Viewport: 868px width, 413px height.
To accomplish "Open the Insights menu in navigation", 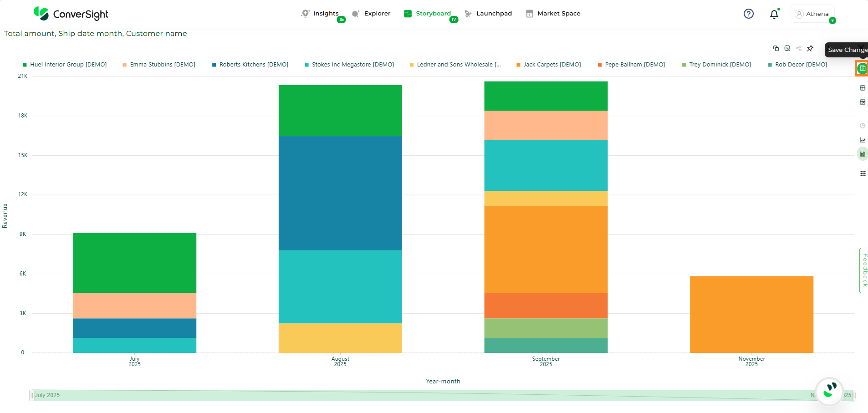I will (x=325, y=14).
